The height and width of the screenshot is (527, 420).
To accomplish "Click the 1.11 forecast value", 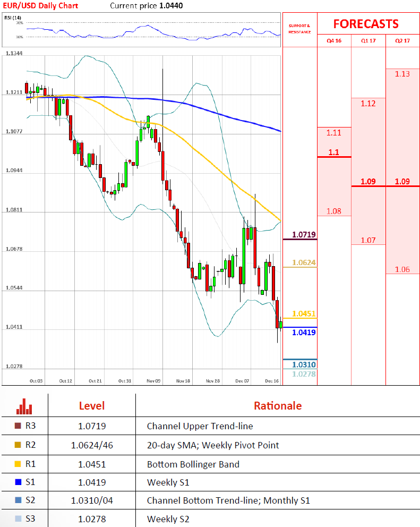I will pos(333,133).
